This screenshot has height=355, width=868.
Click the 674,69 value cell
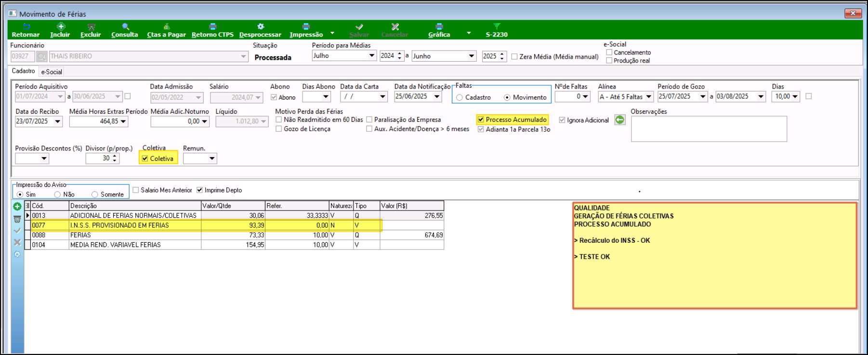click(412, 235)
